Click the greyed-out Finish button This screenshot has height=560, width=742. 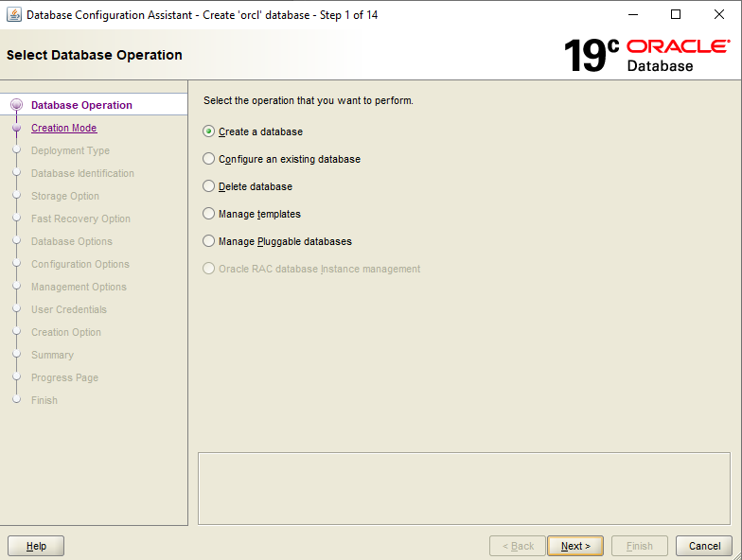[x=640, y=546]
